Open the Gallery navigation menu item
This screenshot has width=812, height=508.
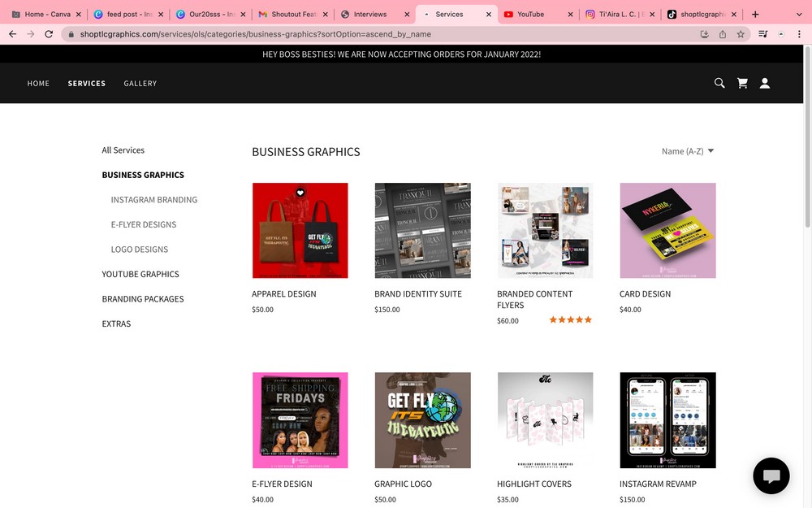click(140, 83)
